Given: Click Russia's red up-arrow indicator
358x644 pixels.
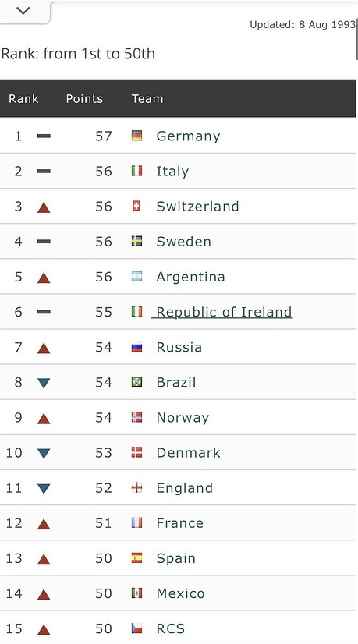Looking at the screenshot, I should (44, 349).
